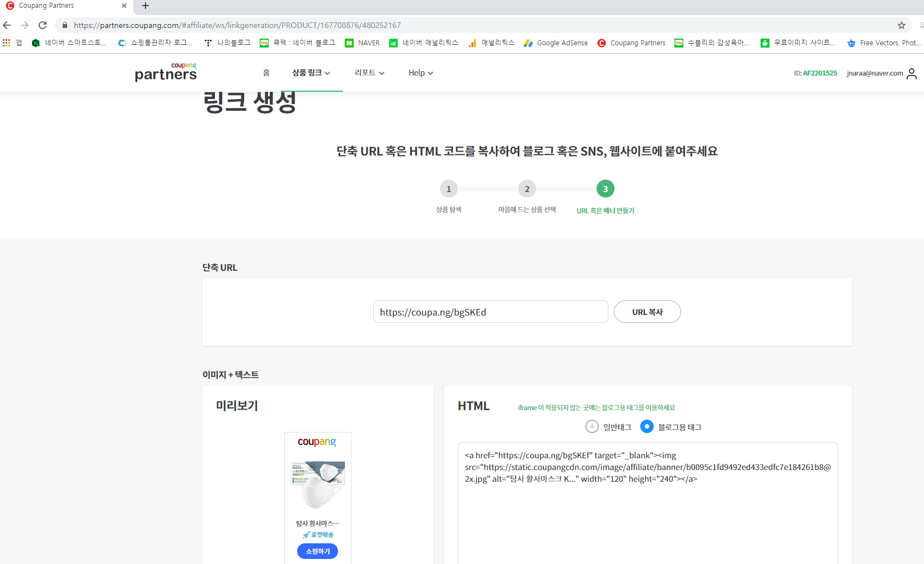Click the site security lock icon
Viewport: 924px width, 564px height.
(65, 25)
